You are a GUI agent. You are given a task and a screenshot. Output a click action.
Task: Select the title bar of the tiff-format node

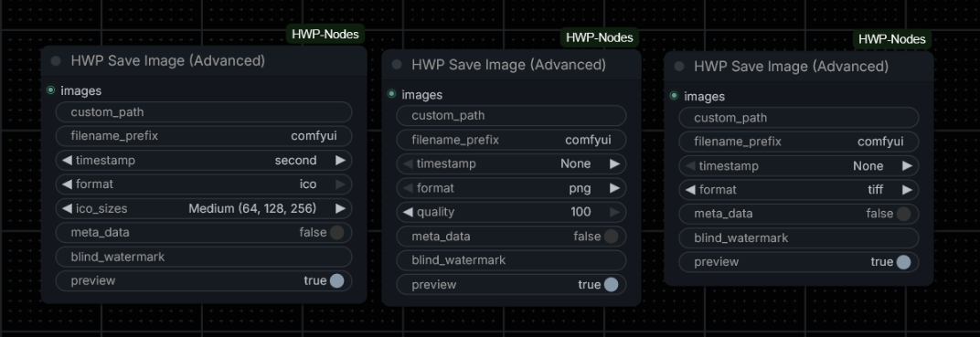point(799,66)
